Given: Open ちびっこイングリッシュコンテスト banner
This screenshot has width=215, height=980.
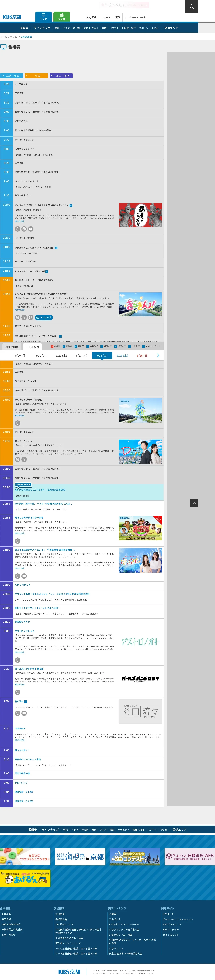Looking at the screenshot, I should click(x=25, y=857).
